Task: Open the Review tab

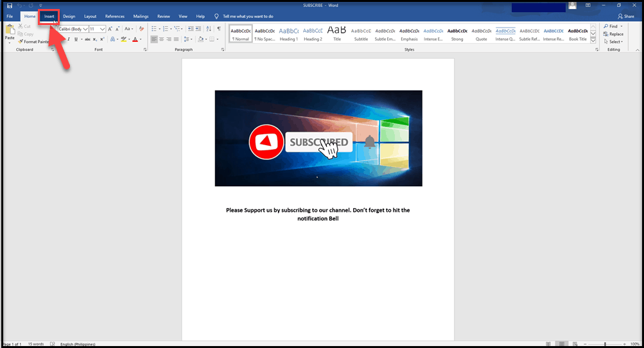Action: tap(164, 17)
